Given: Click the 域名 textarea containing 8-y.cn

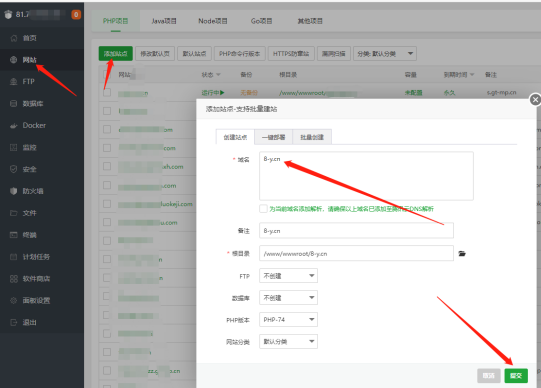Looking at the screenshot, I should [x=366, y=176].
